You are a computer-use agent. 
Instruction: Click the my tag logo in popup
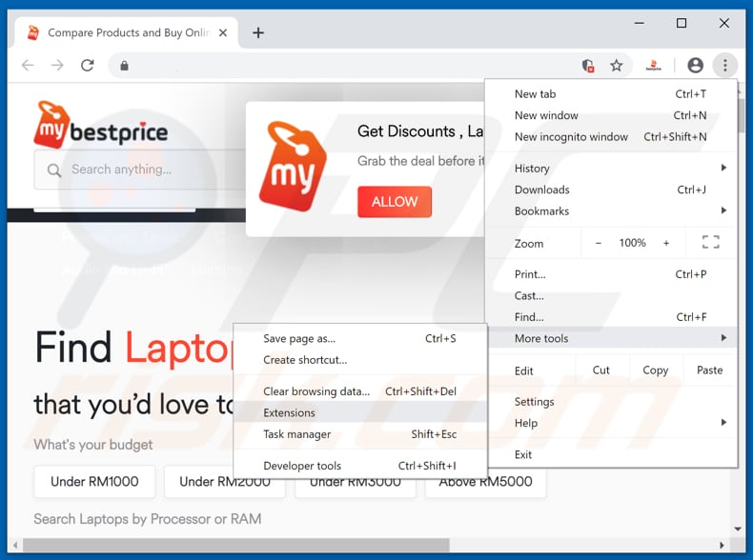(294, 166)
